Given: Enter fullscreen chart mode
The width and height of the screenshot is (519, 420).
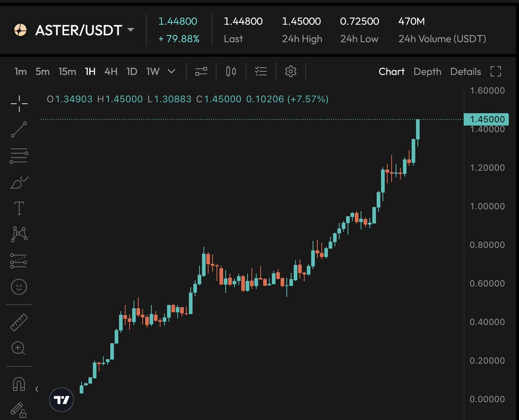Looking at the screenshot, I should (496, 71).
